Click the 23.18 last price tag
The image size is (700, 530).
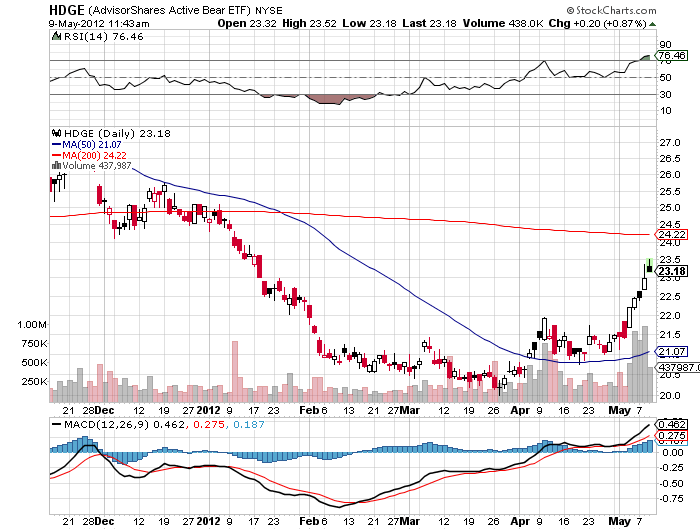[x=671, y=271]
